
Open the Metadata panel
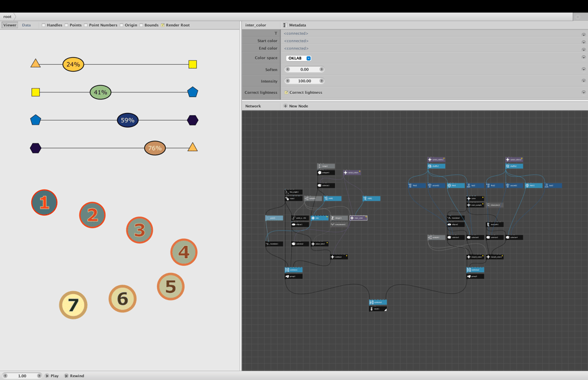295,25
